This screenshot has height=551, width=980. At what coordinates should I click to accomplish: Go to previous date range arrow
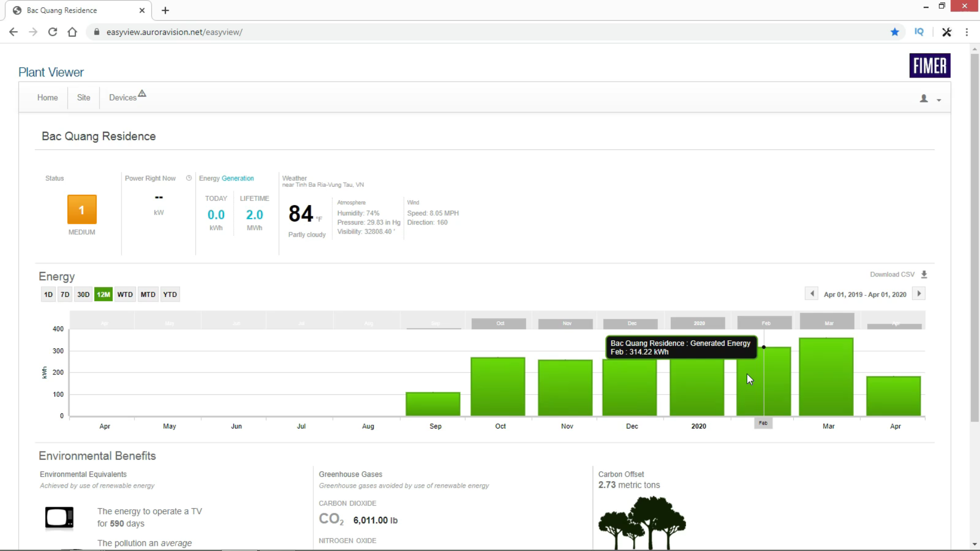pos(812,293)
